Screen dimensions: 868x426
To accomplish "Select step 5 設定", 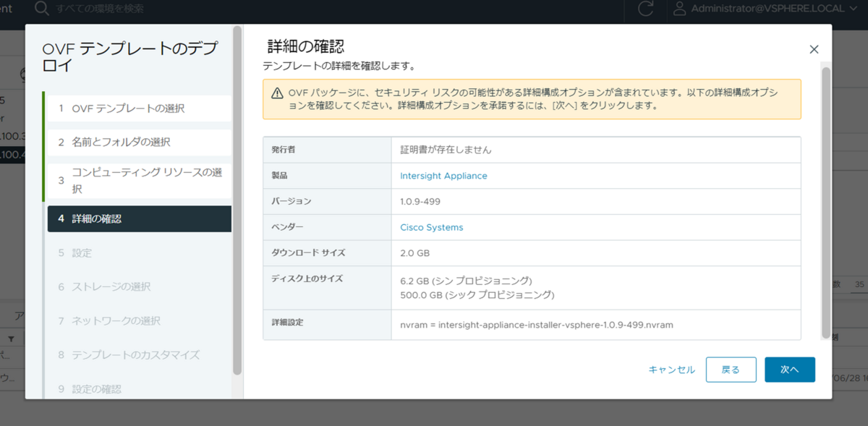I will pos(138,253).
